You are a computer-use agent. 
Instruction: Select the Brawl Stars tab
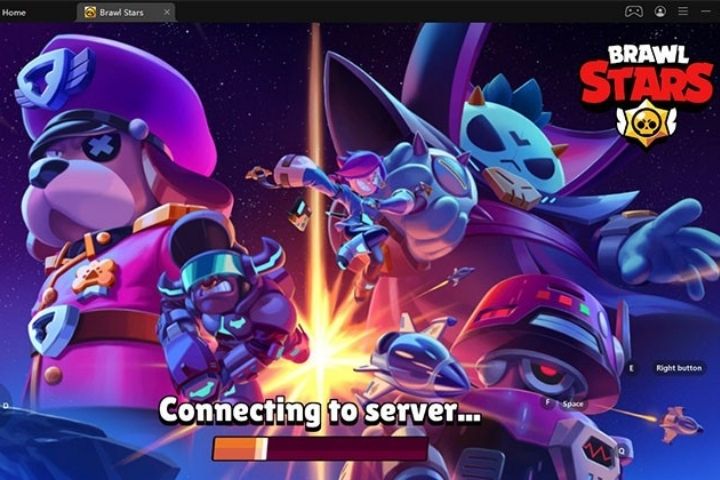pyautogui.click(x=126, y=12)
